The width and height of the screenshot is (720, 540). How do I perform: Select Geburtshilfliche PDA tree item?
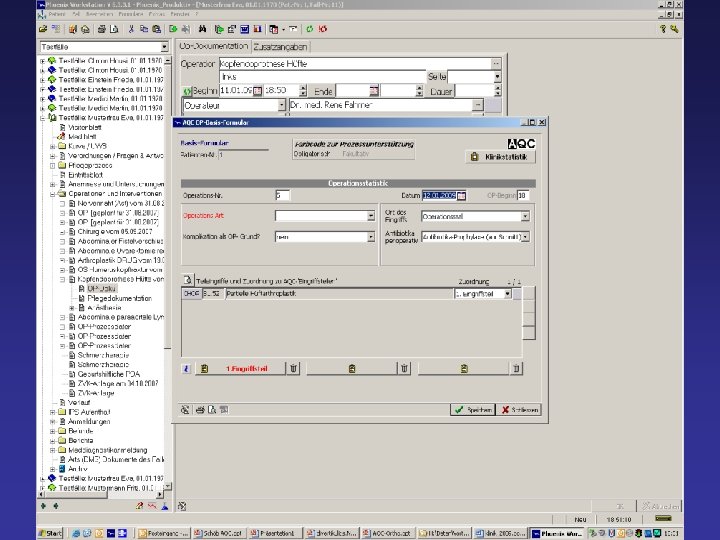[x=109, y=374]
